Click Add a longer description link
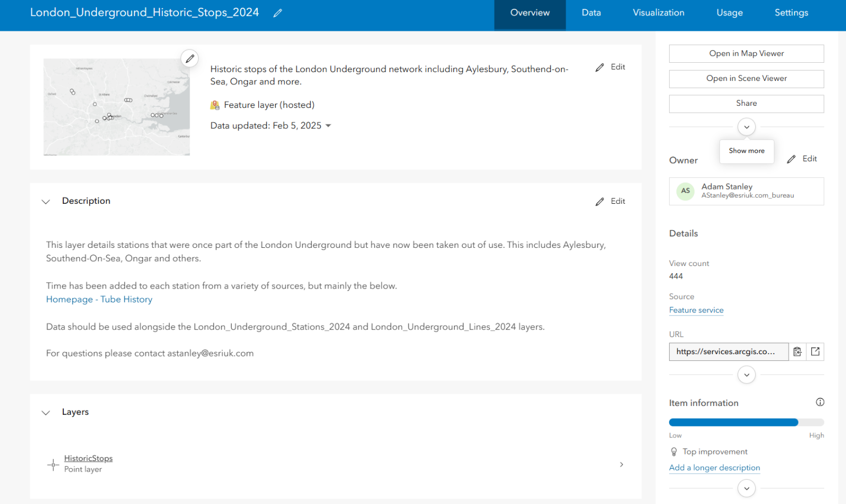The image size is (846, 504). click(714, 468)
